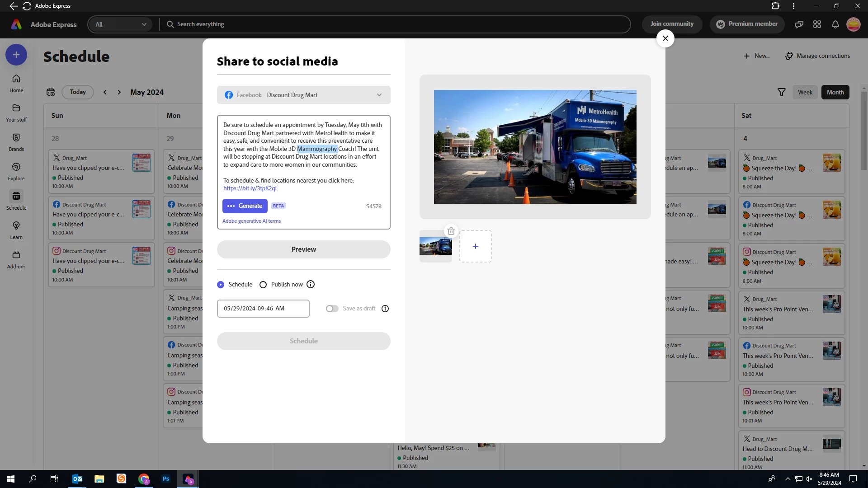Open the notifications bell

tap(835, 24)
